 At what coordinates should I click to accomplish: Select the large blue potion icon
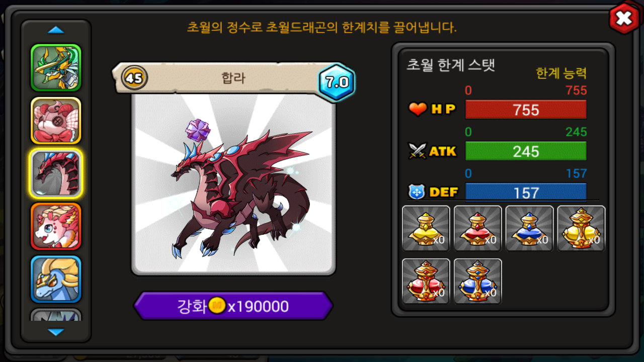(x=478, y=281)
